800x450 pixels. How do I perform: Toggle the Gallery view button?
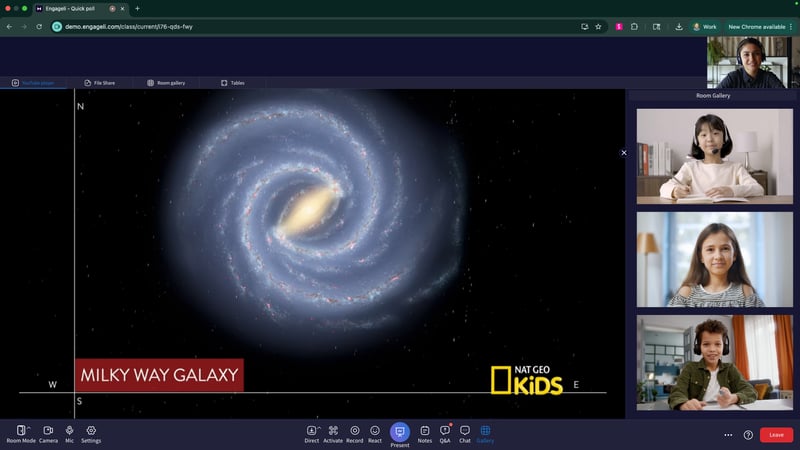point(485,430)
